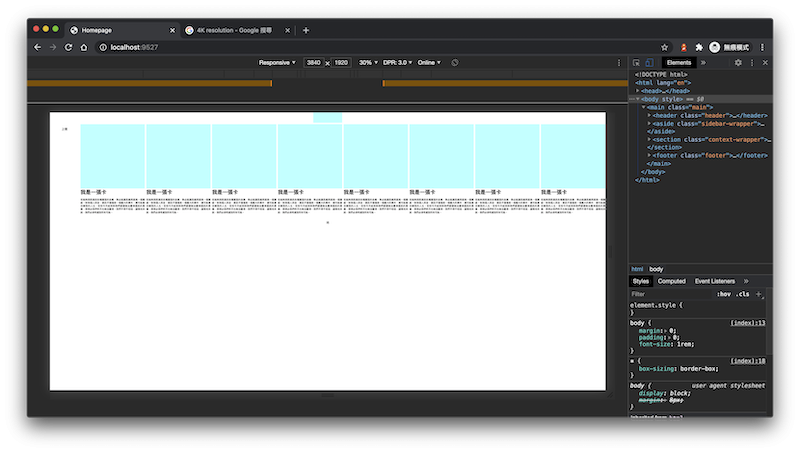Select the Computed tab
Image resolution: width=800 pixels, height=453 pixels.
pos(671,281)
